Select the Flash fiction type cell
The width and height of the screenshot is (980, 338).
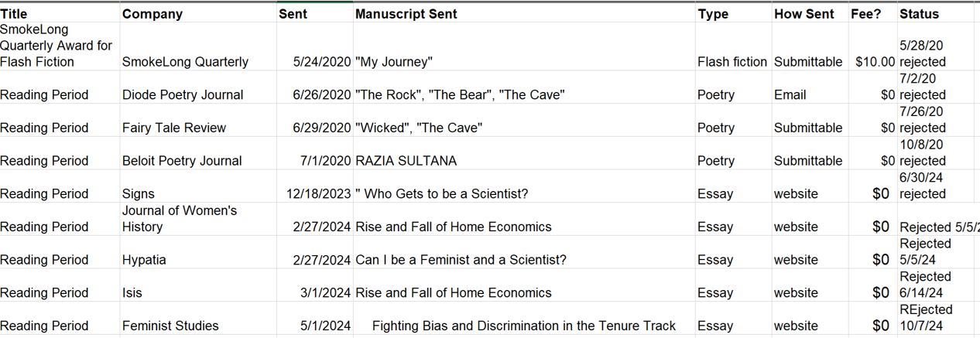pos(734,46)
